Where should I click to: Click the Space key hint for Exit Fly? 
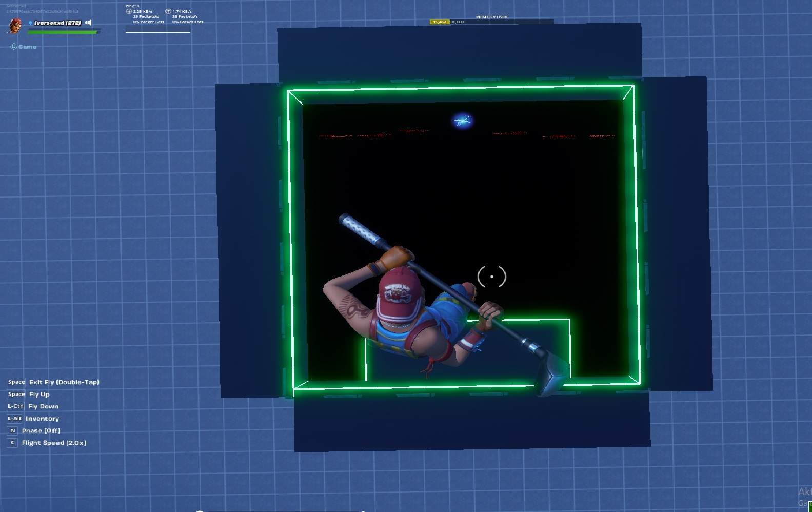click(x=16, y=382)
